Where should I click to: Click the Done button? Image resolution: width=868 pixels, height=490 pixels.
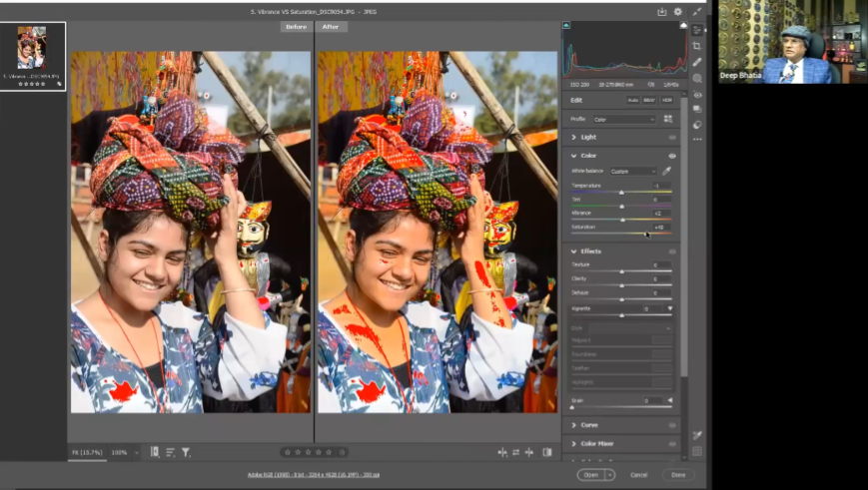pyautogui.click(x=678, y=475)
